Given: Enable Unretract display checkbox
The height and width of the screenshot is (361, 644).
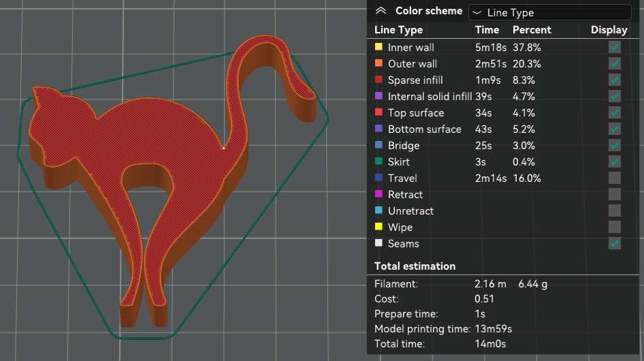Looking at the screenshot, I should (615, 210).
